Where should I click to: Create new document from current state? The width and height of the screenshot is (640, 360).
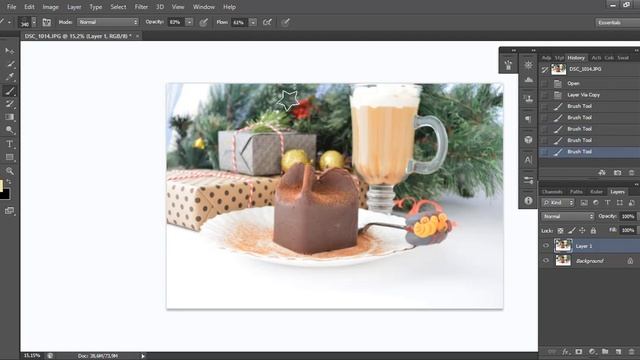(602, 173)
